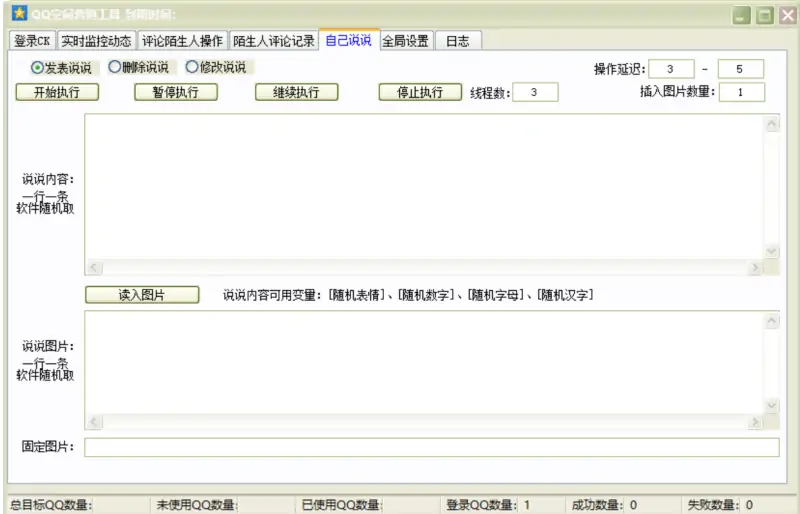Switch to the 日志 tab
This screenshot has height=514, width=800.
[458, 41]
